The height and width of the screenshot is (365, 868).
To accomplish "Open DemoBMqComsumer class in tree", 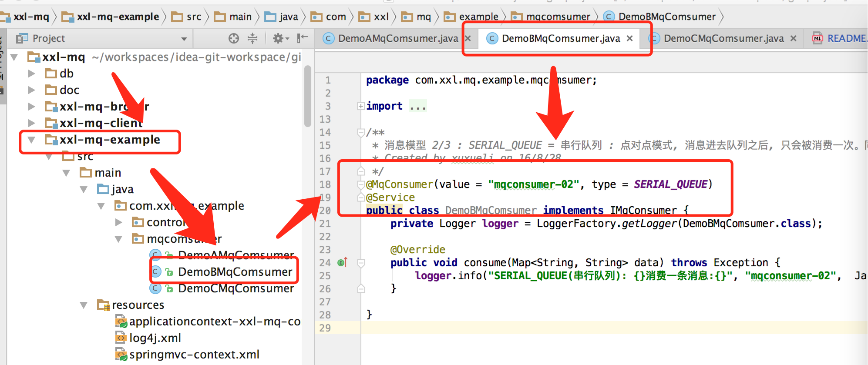I will point(221,272).
